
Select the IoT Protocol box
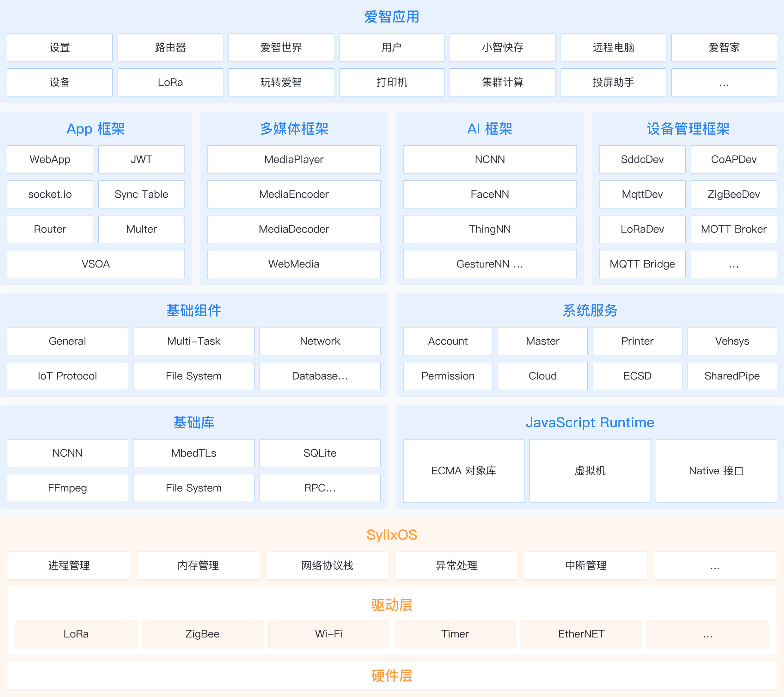pos(68,376)
